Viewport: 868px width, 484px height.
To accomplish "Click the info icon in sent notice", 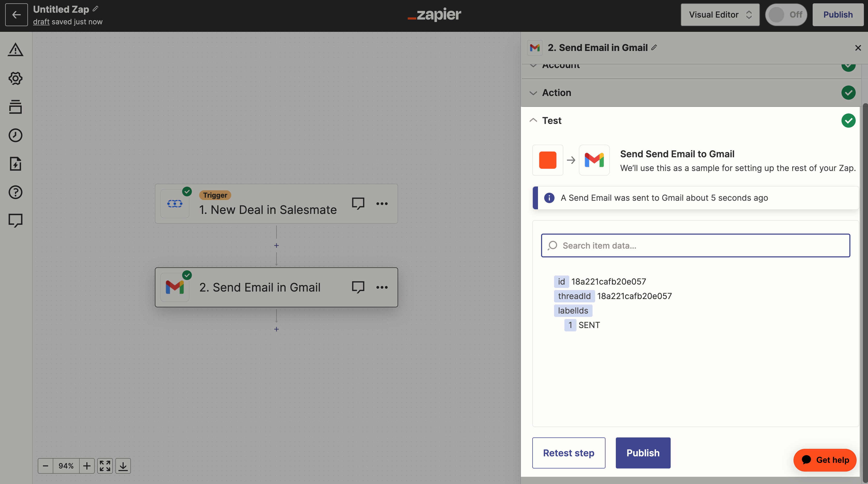I will click(x=549, y=198).
